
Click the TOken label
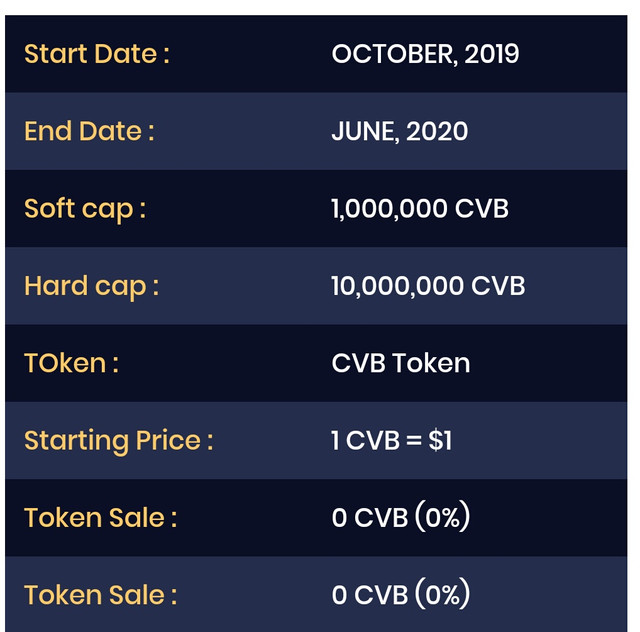[71, 363]
